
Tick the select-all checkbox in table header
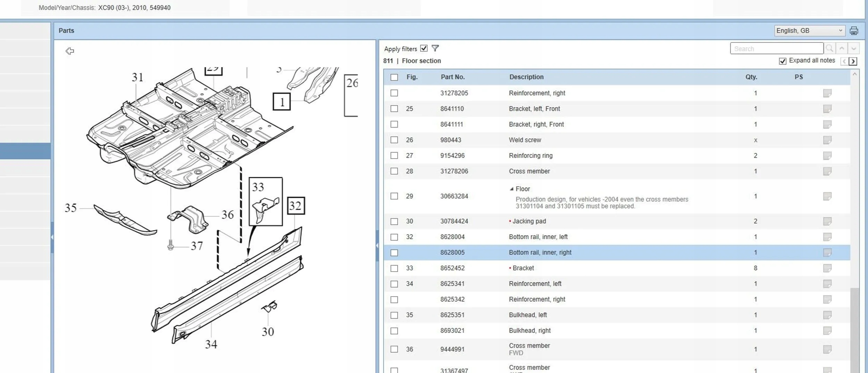click(394, 77)
